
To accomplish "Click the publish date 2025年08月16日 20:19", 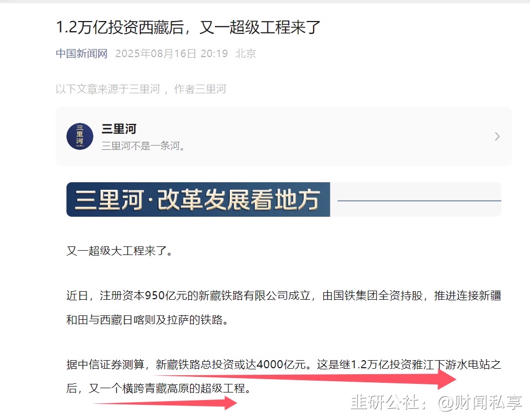I will pyautogui.click(x=172, y=53).
